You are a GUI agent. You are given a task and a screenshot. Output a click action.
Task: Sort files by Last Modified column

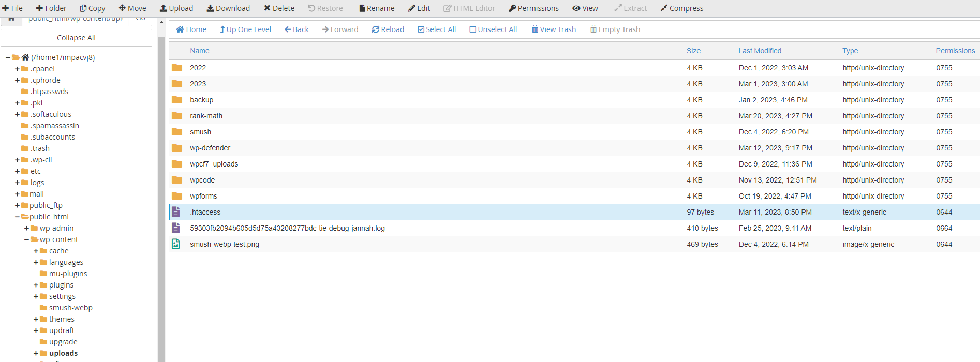[x=760, y=51]
